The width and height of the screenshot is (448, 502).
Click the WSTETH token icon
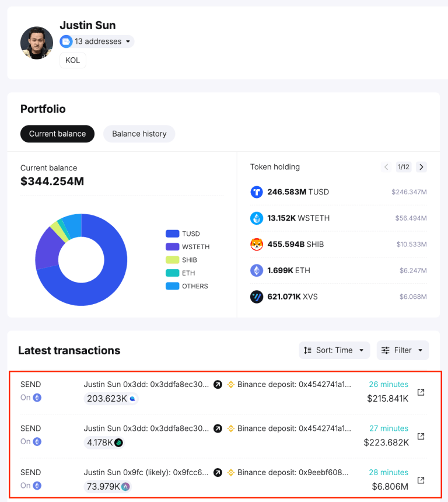point(256,218)
